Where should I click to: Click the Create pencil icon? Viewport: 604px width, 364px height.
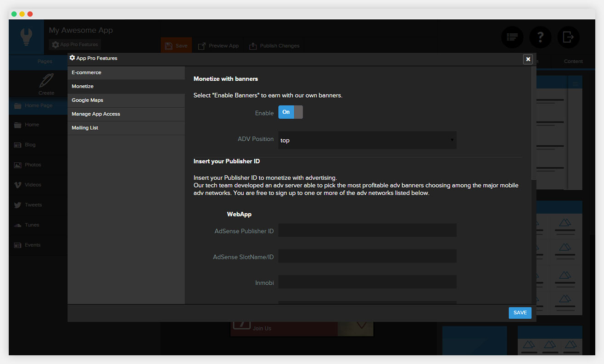pos(46,81)
